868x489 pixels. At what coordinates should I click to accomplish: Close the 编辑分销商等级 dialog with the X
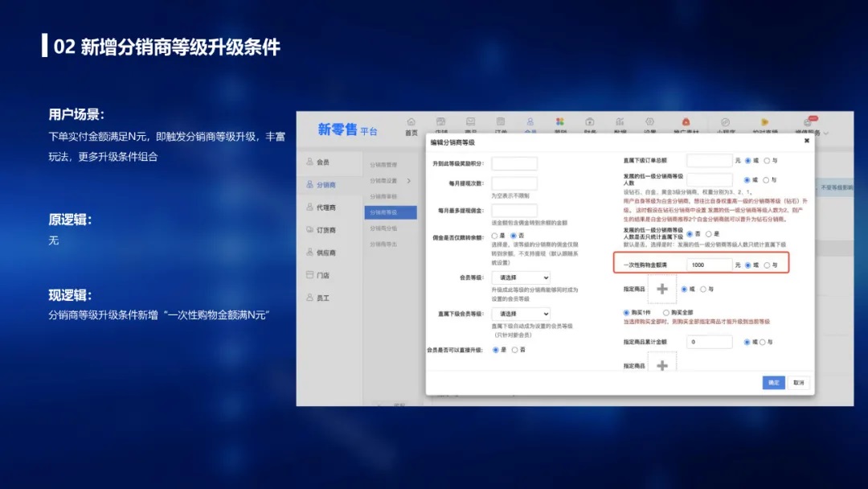point(807,141)
